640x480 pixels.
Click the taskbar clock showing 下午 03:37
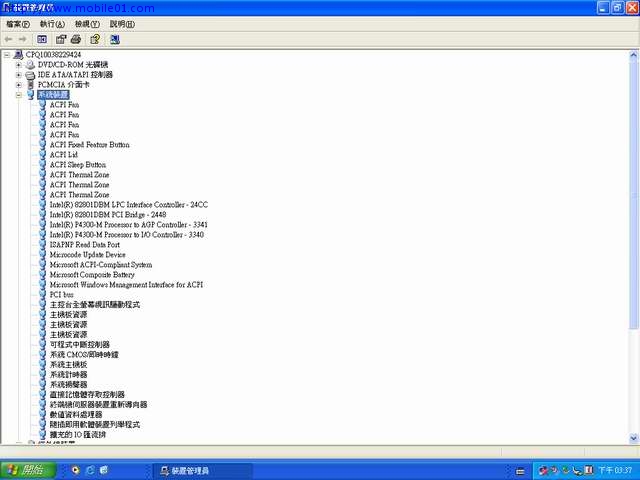pos(615,471)
